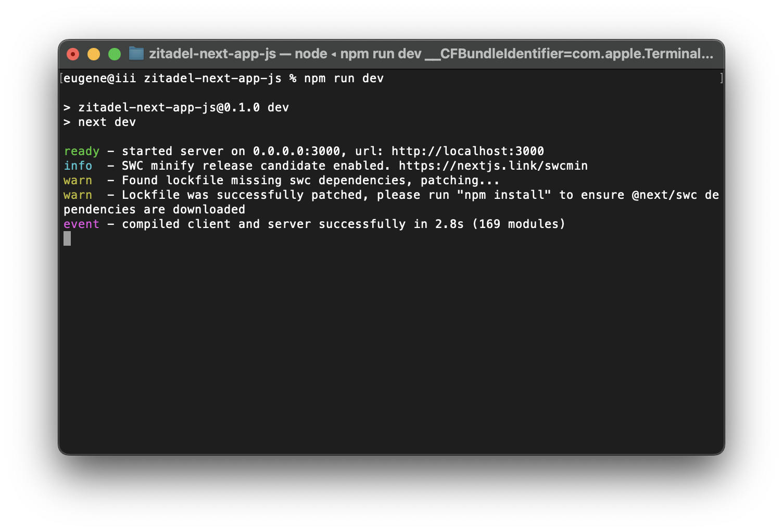783x532 pixels.
Task: Click the gray terminal cursor block
Action: 67,239
